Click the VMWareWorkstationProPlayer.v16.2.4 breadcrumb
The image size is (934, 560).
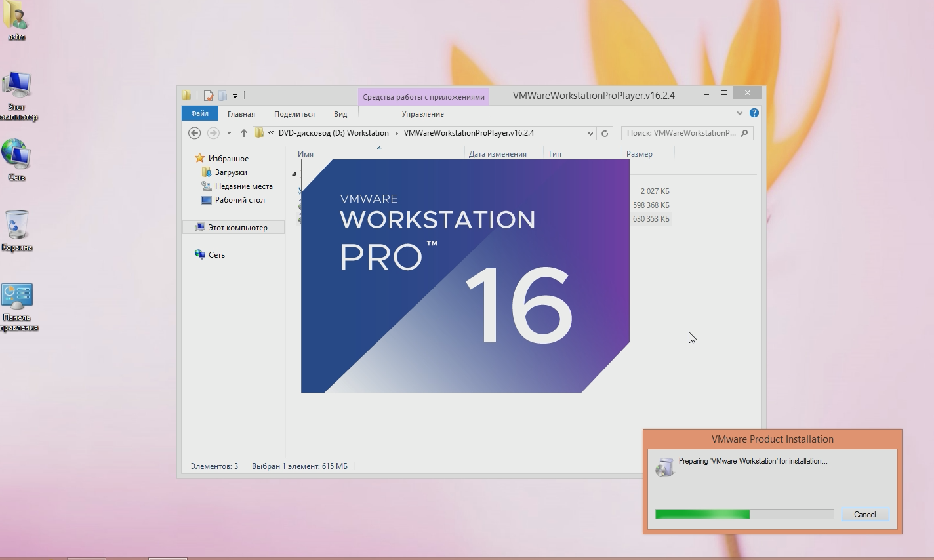(469, 133)
